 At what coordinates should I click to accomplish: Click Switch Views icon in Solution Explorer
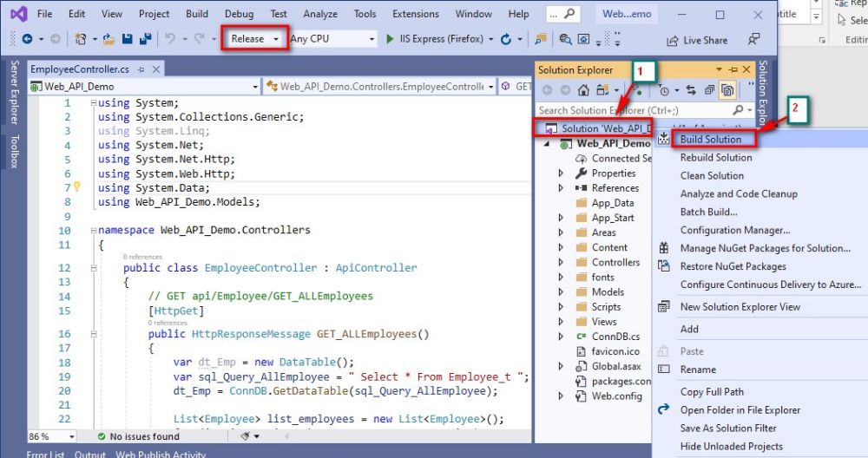pos(602,89)
